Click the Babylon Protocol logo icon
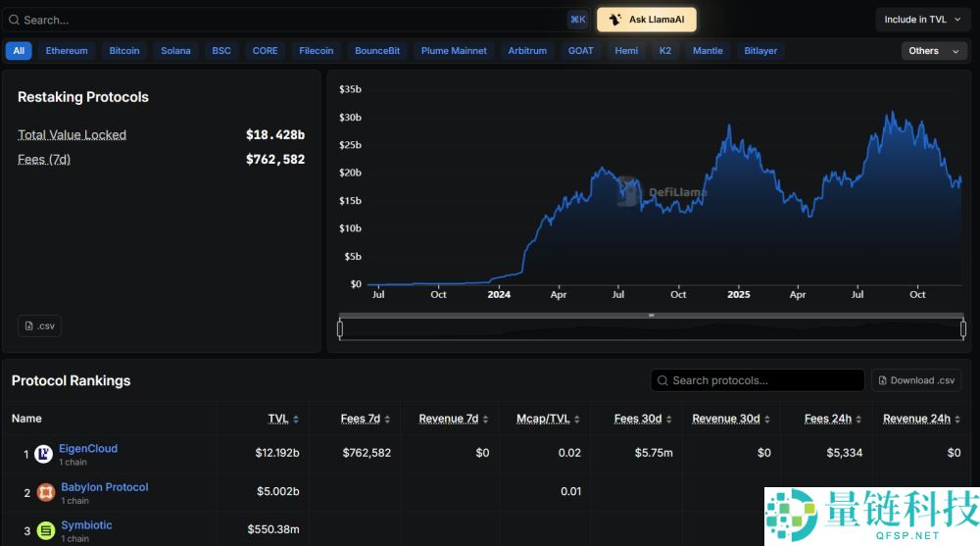The width and height of the screenshot is (980, 546). tap(46, 492)
